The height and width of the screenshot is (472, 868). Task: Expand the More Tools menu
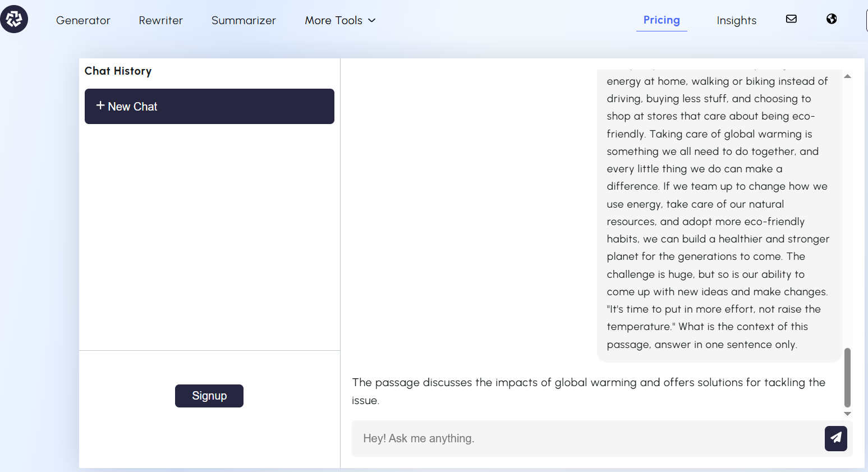(334, 20)
